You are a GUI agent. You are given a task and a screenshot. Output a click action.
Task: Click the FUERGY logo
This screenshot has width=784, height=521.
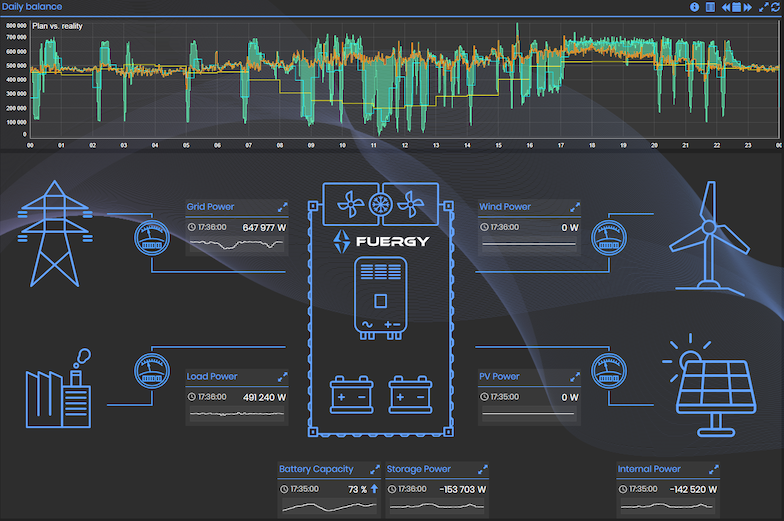pyautogui.click(x=382, y=242)
